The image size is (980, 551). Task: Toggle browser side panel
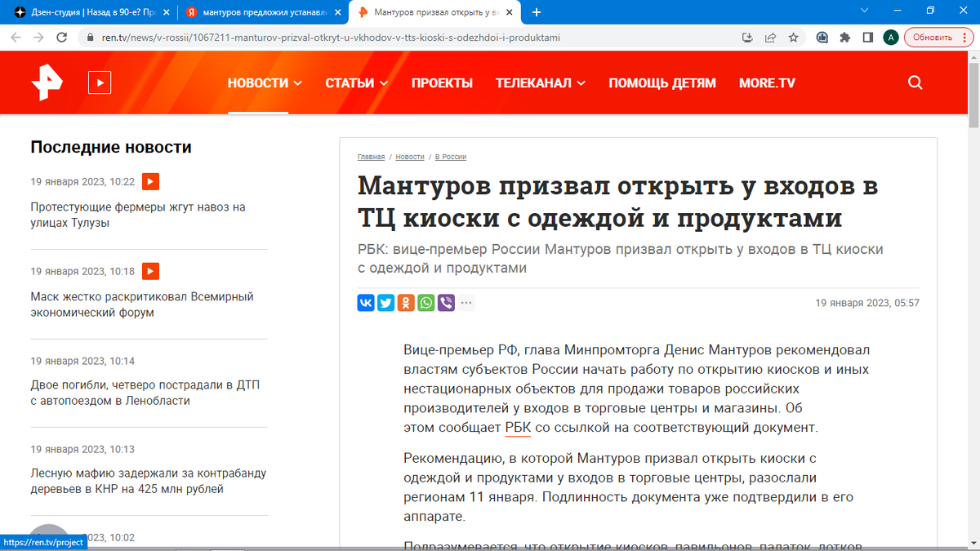pos(868,38)
